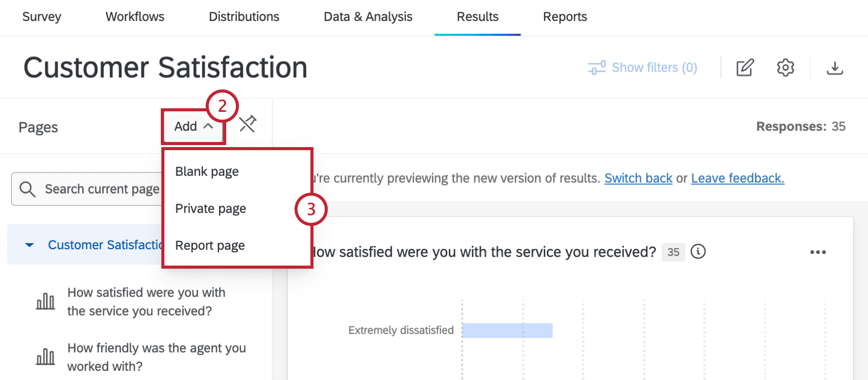The height and width of the screenshot is (380, 868).
Task: Click the pin icon beside Add
Action: click(x=248, y=124)
